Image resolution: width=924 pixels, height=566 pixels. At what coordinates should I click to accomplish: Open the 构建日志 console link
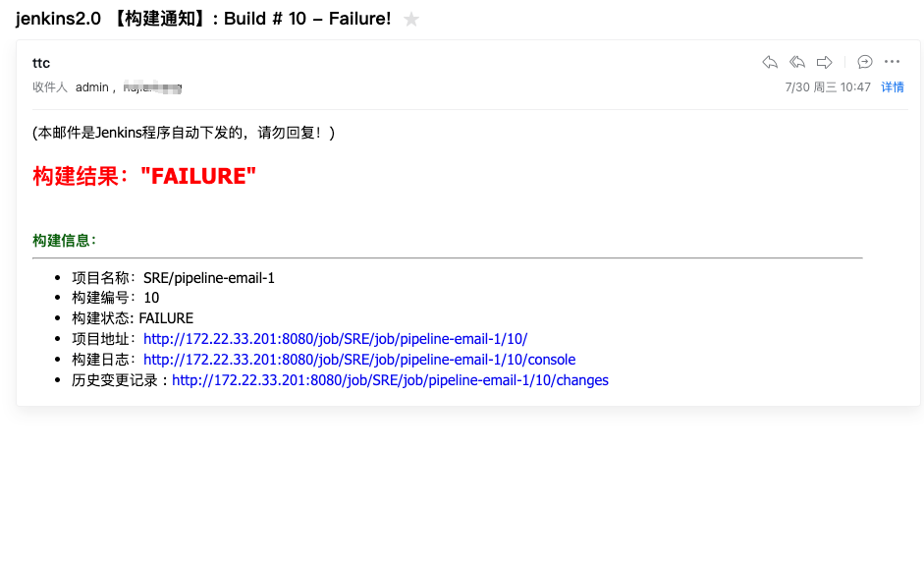coord(359,360)
